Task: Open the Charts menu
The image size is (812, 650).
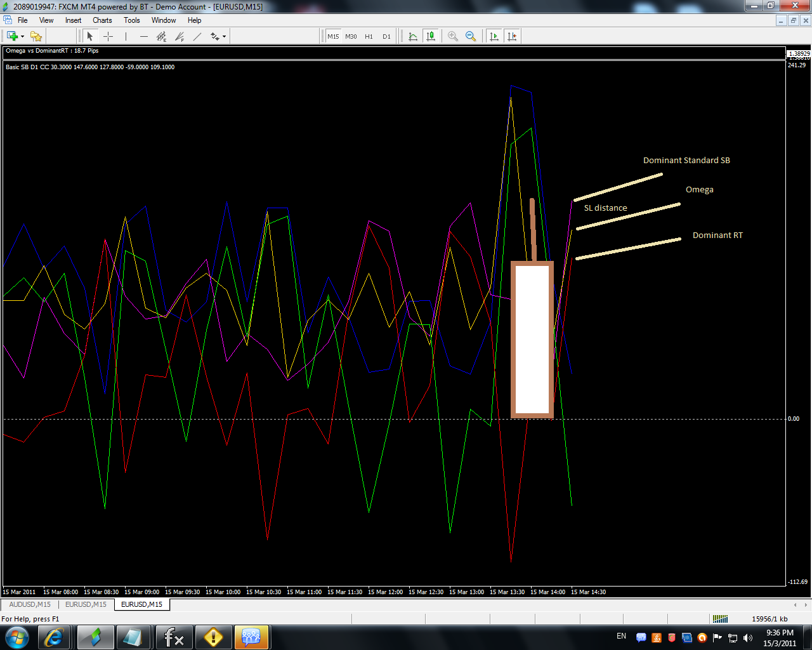Action: click(x=102, y=20)
